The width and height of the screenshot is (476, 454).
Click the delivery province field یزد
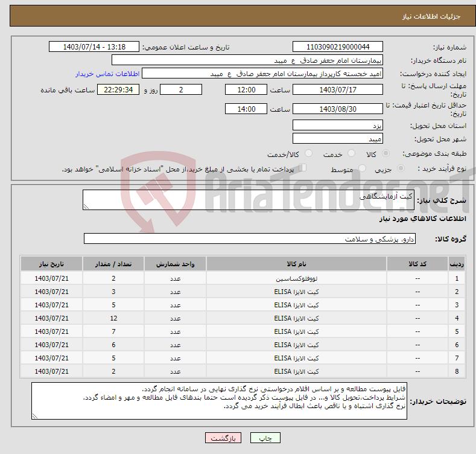[338, 125]
